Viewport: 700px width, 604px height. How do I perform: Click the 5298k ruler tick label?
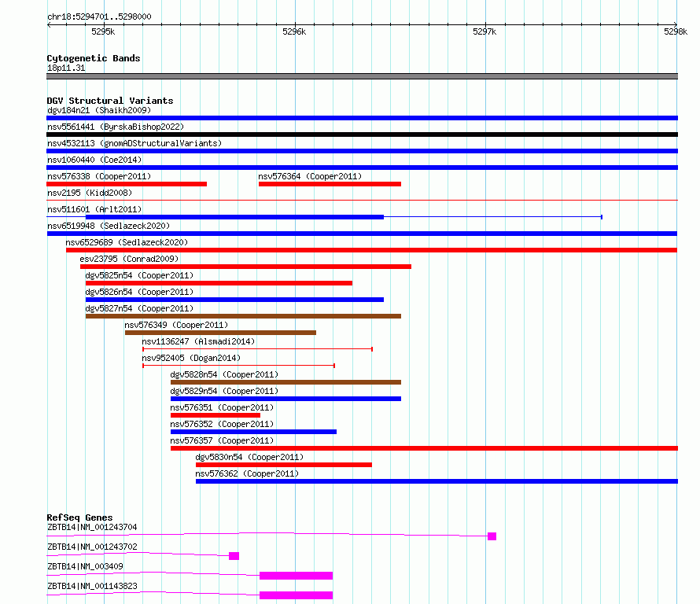tap(676, 31)
